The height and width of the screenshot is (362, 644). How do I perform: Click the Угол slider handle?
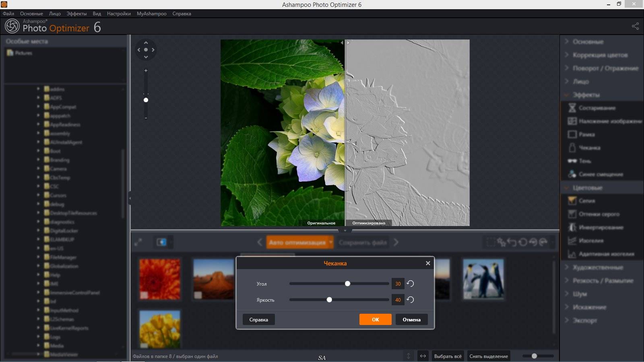pos(347,284)
